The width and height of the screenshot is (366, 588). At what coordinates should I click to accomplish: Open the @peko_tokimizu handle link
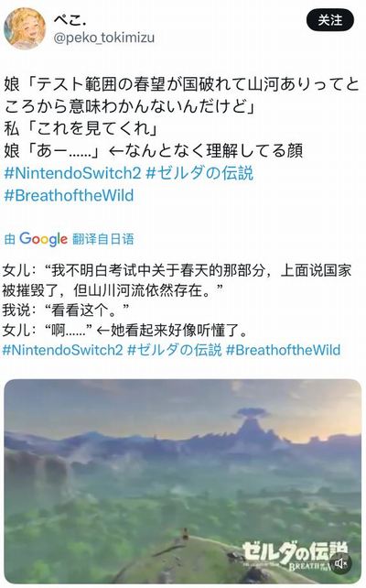(104, 38)
